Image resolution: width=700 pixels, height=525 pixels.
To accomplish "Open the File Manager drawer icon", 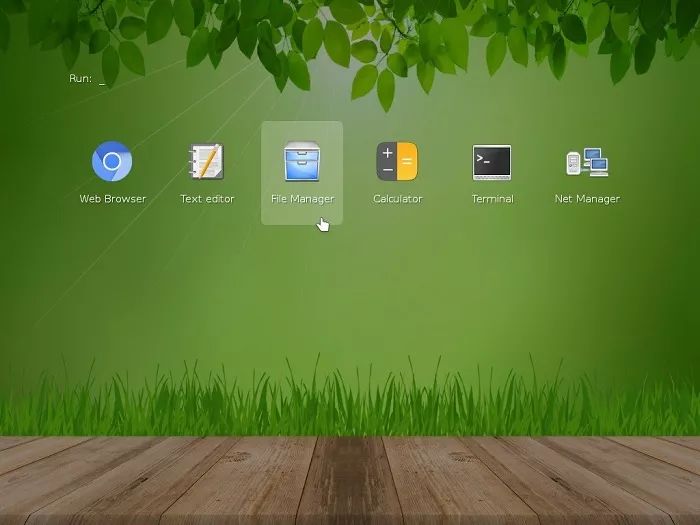I will [x=302, y=161].
